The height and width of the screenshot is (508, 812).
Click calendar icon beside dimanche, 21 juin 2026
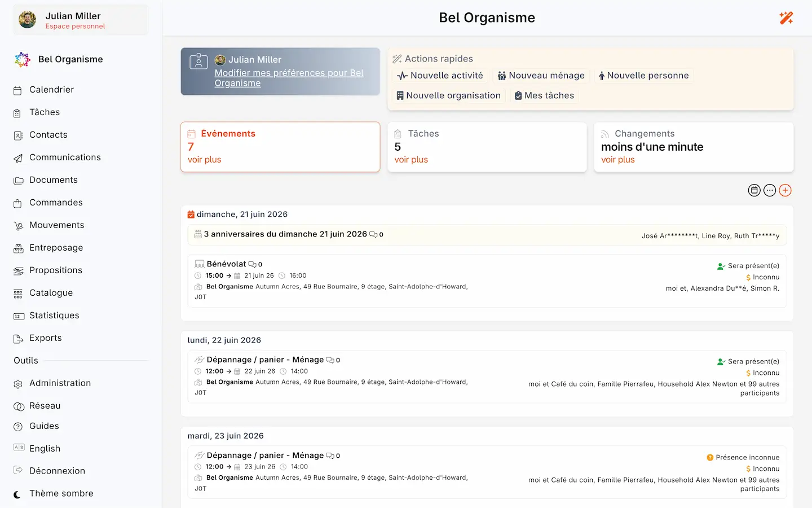191,214
